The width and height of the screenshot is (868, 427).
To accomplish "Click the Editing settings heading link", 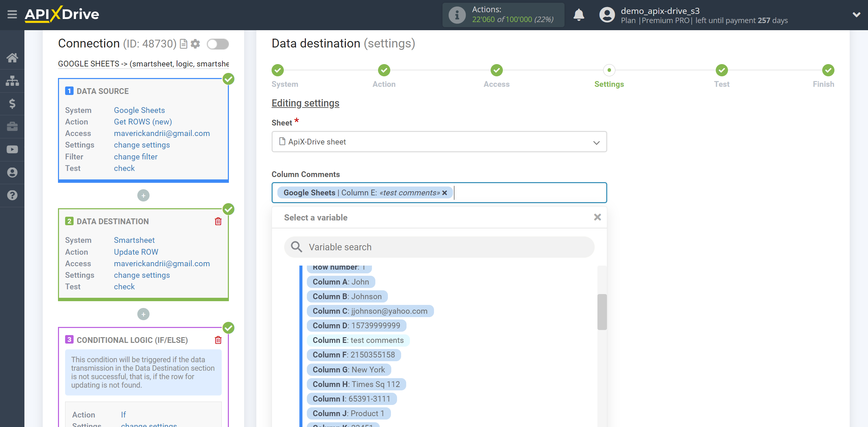I will click(305, 103).
